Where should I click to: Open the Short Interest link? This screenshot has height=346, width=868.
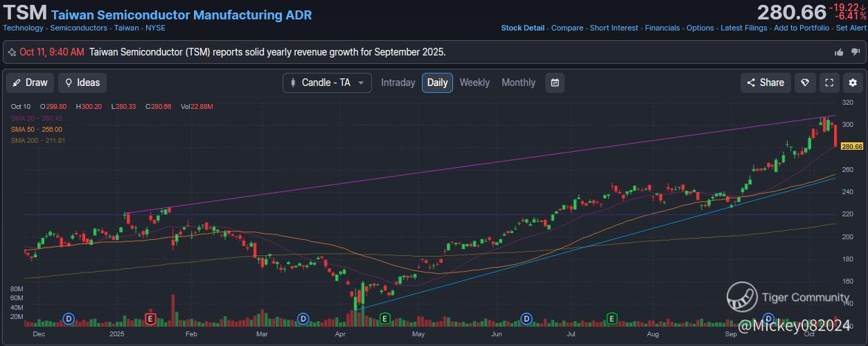tap(614, 28)
